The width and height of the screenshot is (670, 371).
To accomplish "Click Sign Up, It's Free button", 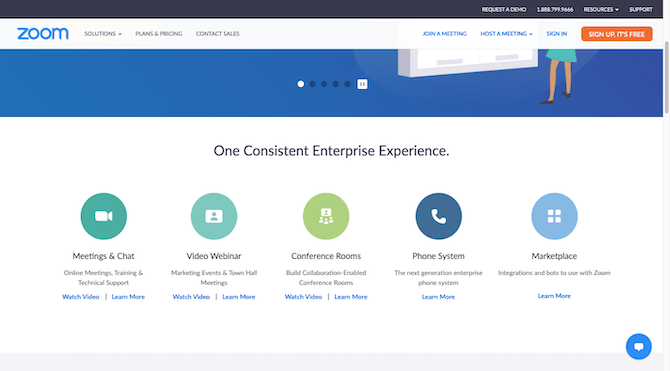I will pos(617,34).
